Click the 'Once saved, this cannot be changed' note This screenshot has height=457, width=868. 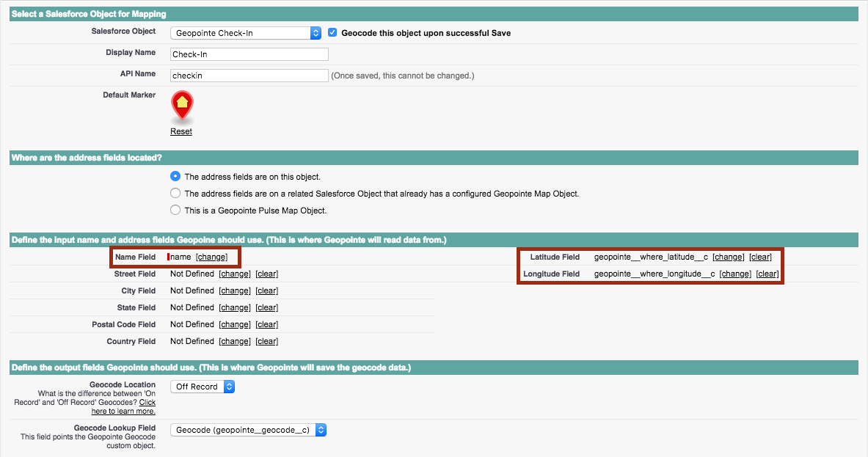[402, 76]
